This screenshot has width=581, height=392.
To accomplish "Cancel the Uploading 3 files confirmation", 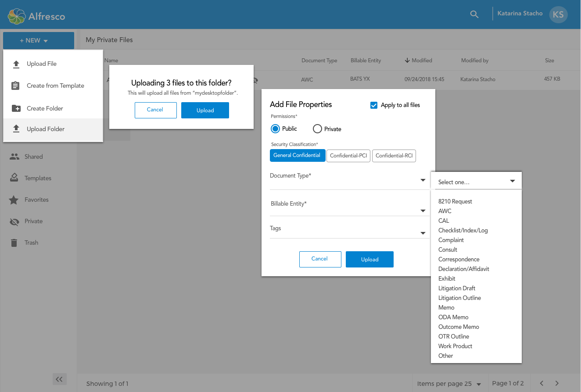I will pyautogui.click(x=155, y=110).
